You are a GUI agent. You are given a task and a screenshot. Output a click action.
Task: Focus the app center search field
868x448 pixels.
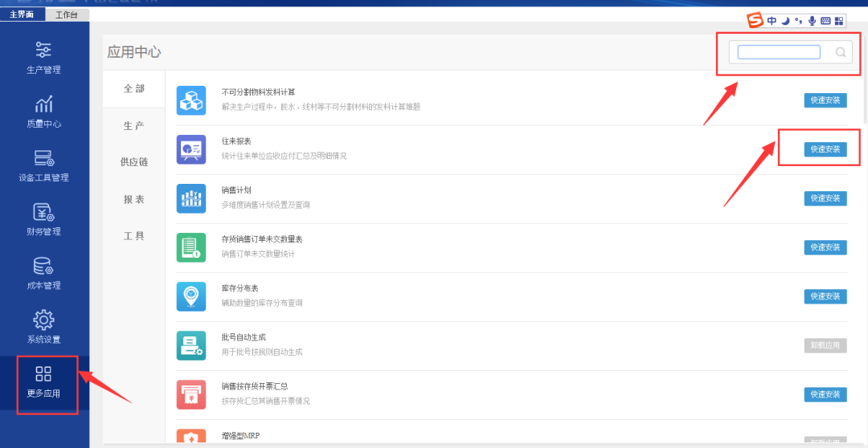[779, 53]
